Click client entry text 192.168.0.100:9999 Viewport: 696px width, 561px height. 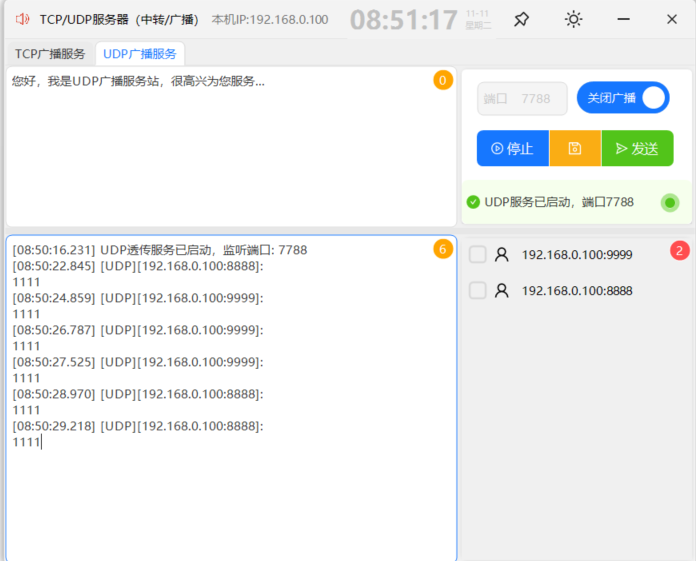click(x=577, y=254)
